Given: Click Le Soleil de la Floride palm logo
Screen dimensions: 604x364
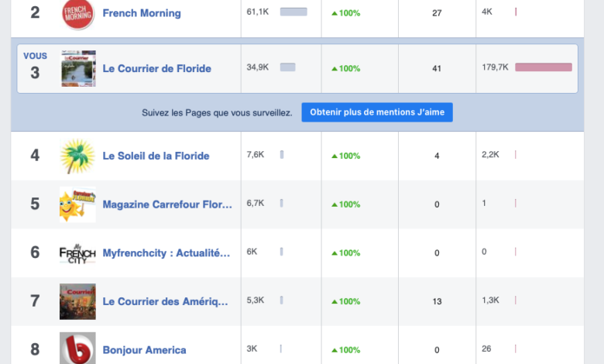Looking at the screenshot, I should (x=77, y=156).
